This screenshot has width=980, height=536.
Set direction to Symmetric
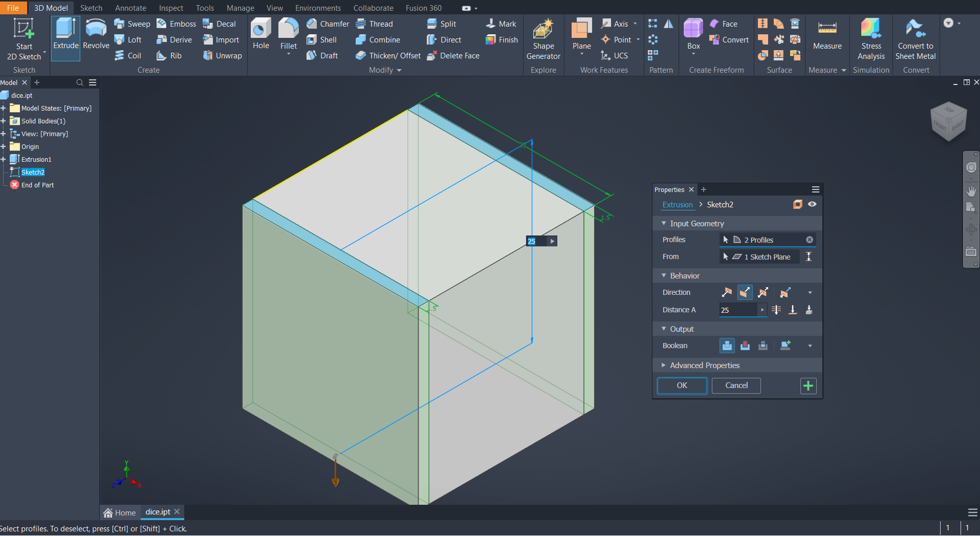point(763,292)
